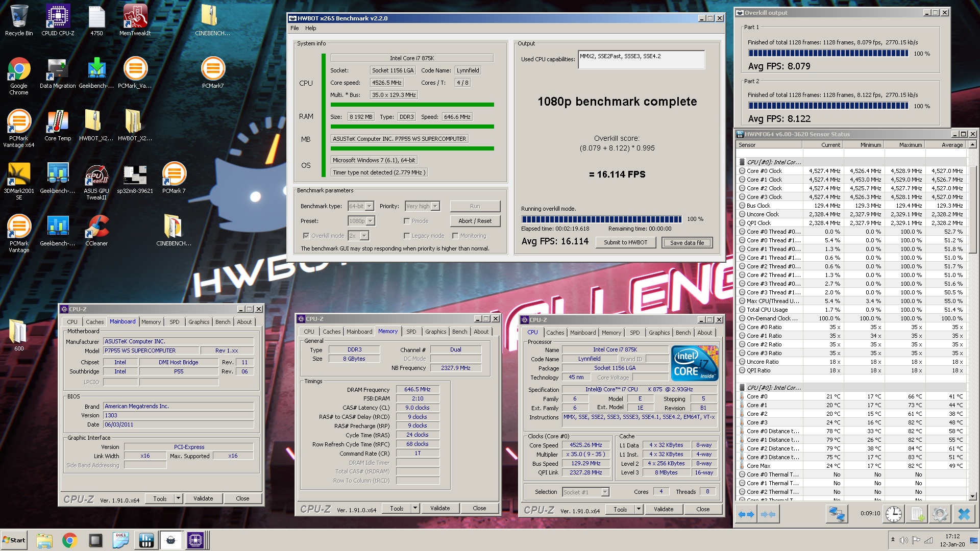980x551 pixels.
Task: Select Bus Clock row in HWiNFO
Action: point(851,206)
